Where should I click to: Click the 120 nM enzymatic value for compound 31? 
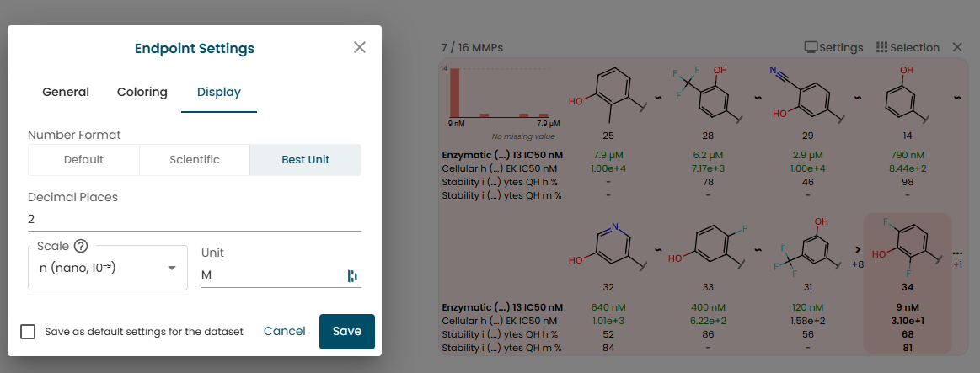pyautogui.click(x=807, y=307)
